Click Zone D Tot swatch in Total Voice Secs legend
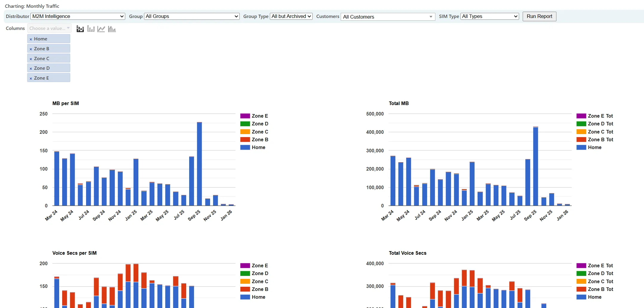 (581, 273)
